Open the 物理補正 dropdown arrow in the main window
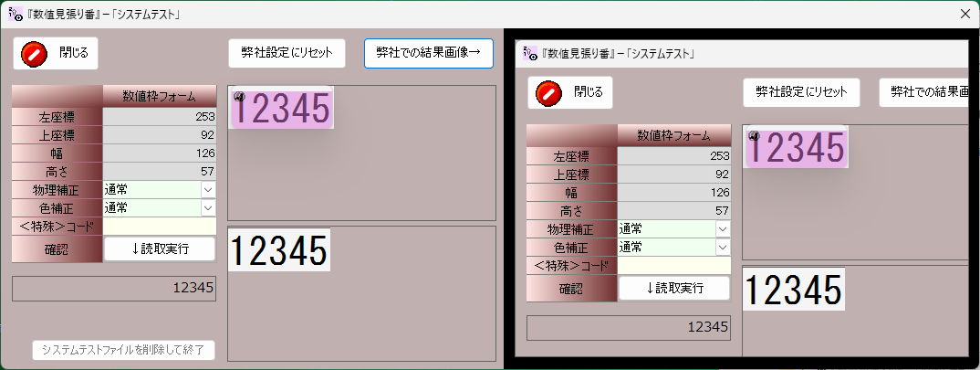Screen dimensions: 980x370 [x=208, y=190]
